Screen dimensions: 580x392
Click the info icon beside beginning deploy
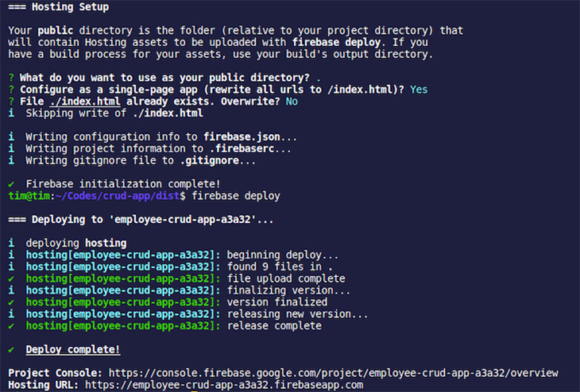(x=11, y=255)
